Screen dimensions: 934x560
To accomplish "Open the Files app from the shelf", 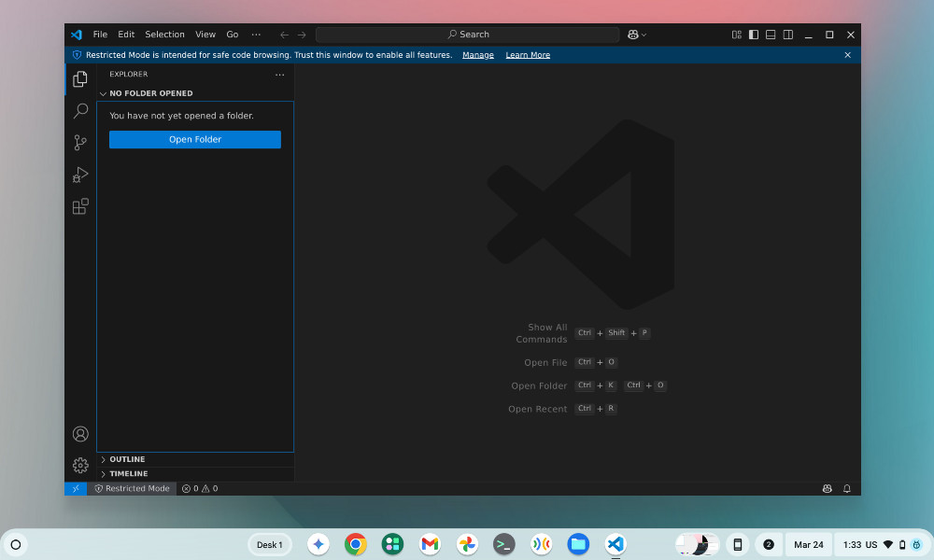I will [x=578, y=544].
